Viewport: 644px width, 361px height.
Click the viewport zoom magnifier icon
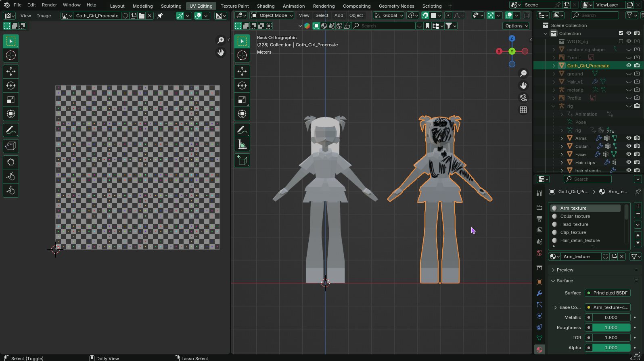tap(523, 73)
